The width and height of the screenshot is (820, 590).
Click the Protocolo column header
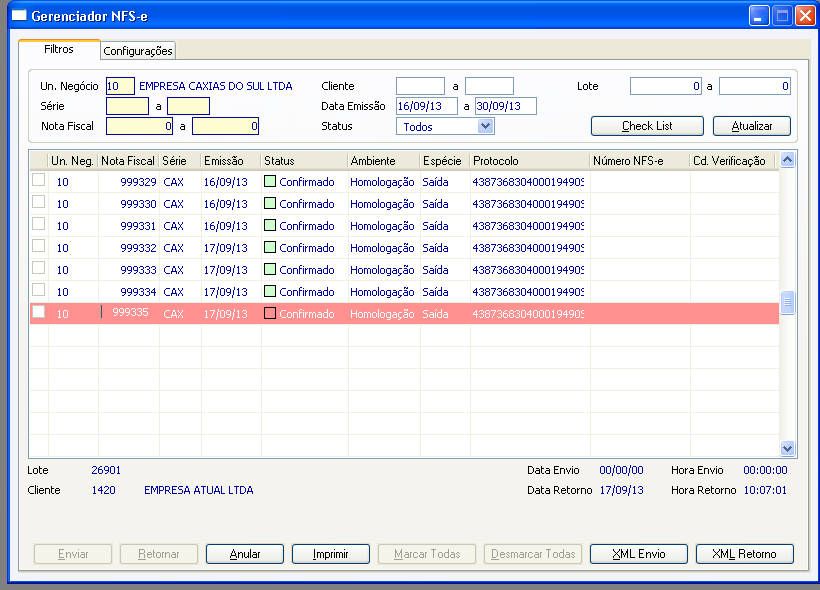point(495,161)
